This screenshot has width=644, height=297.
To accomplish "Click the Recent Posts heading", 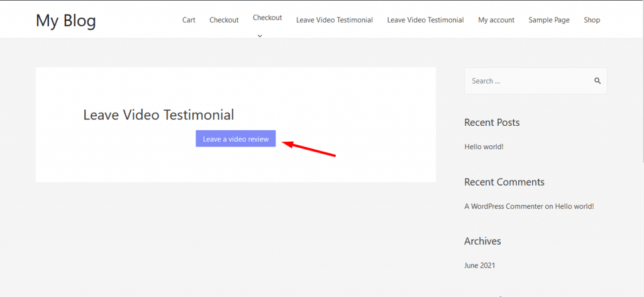I will coord(492,123).
